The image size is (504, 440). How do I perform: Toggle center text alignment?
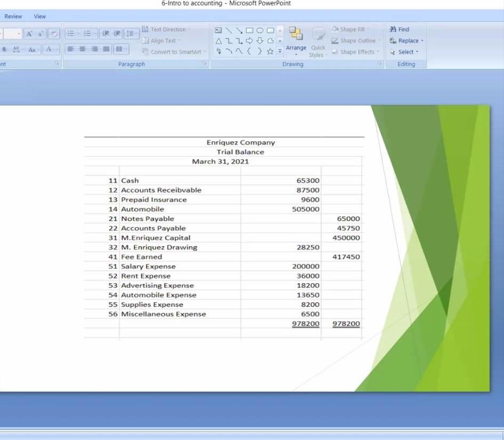coord(81,49)
